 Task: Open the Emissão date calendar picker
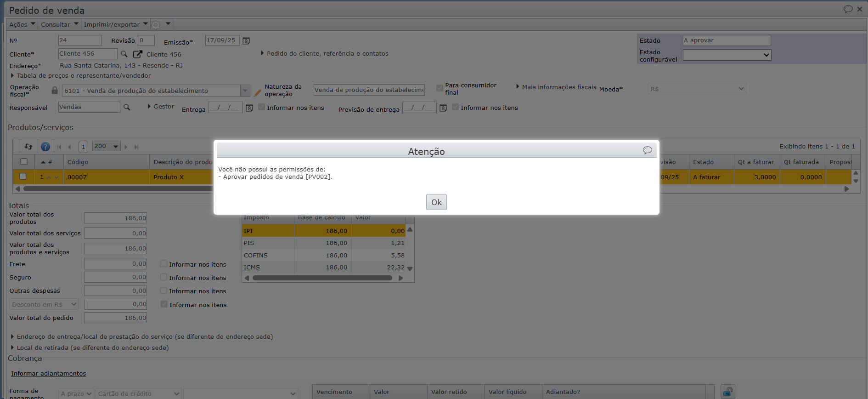coord(246,41)
